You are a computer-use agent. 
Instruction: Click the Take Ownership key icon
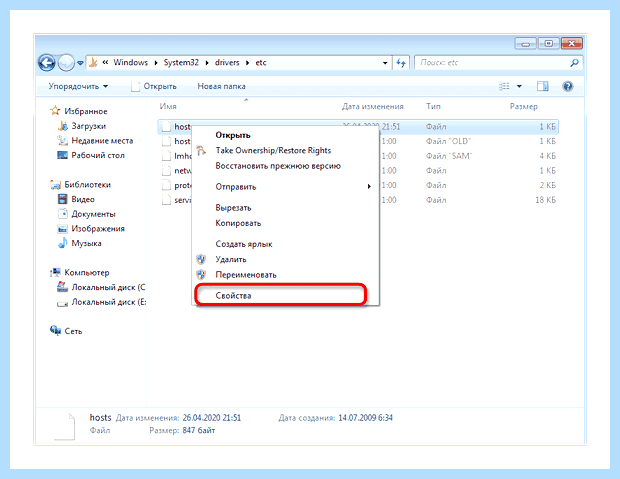coord(201,151)
